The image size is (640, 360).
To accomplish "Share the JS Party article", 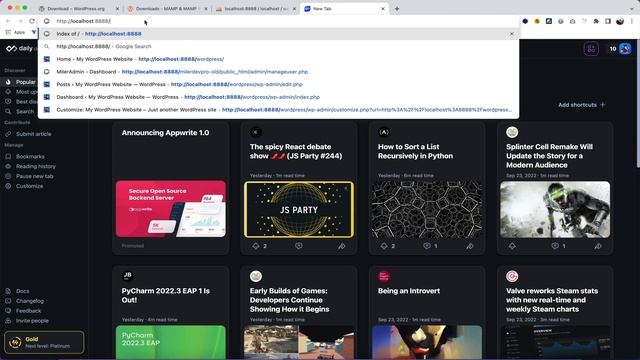I will [x=342, y=246].
